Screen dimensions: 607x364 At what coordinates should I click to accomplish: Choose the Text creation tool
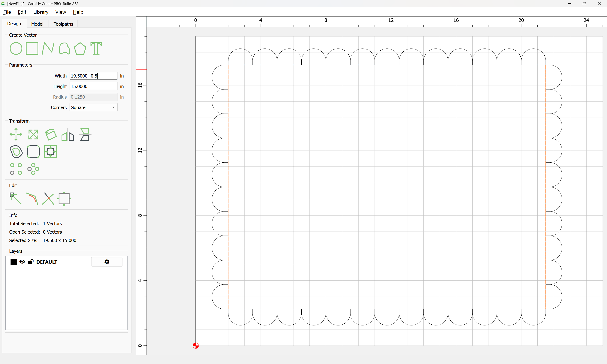pos(96,48)
